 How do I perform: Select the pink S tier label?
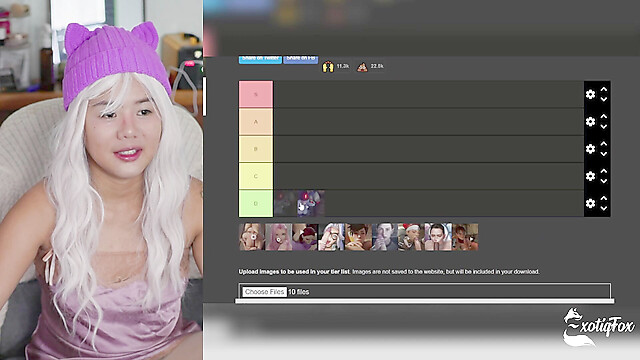click(256, 94)
